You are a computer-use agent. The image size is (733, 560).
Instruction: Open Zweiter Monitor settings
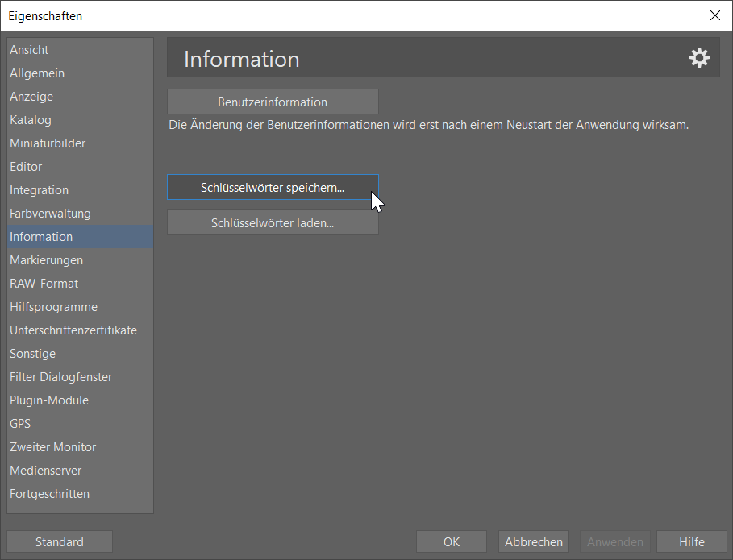point(53,447)
